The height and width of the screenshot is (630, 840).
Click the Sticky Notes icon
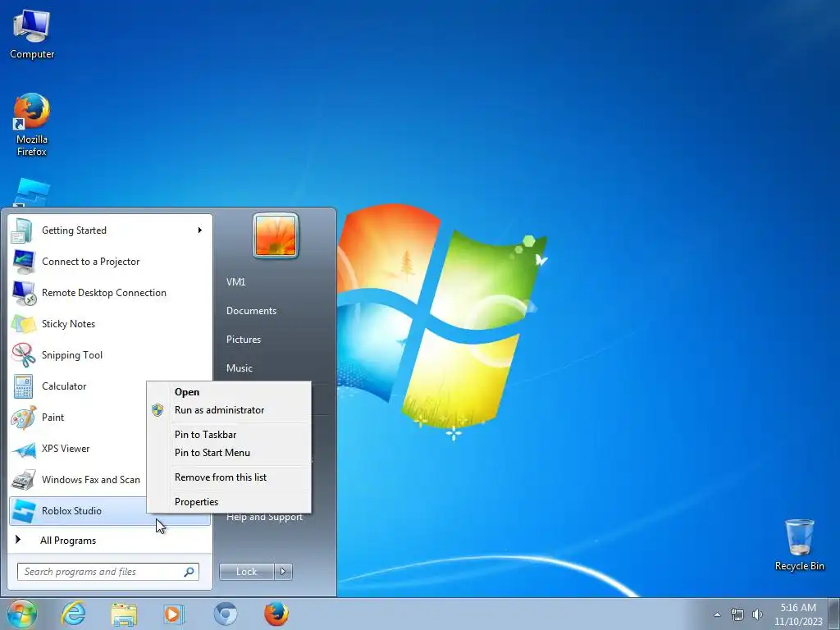coord(22,323)
